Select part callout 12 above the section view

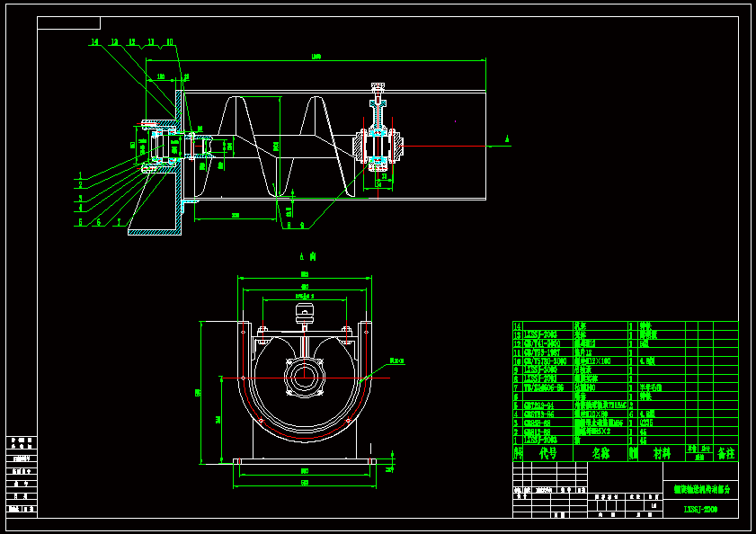point(131,42)
